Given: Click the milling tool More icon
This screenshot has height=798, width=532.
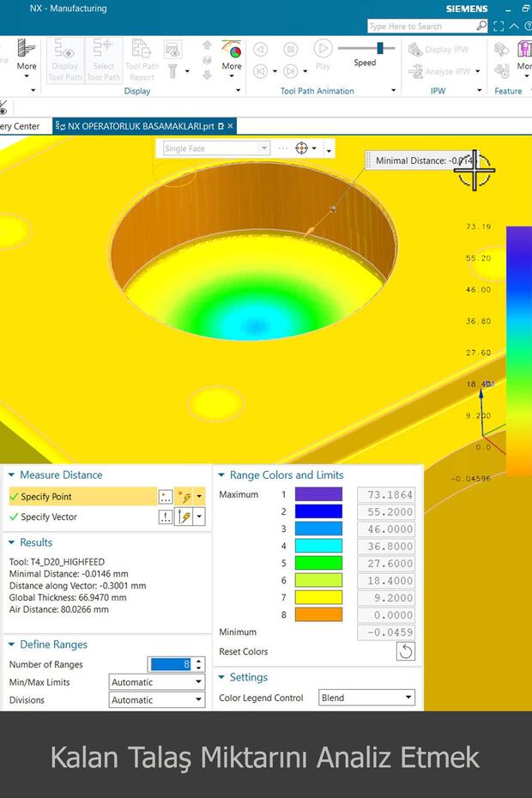Looking at the screenshot, I should [x=26, y=49].
